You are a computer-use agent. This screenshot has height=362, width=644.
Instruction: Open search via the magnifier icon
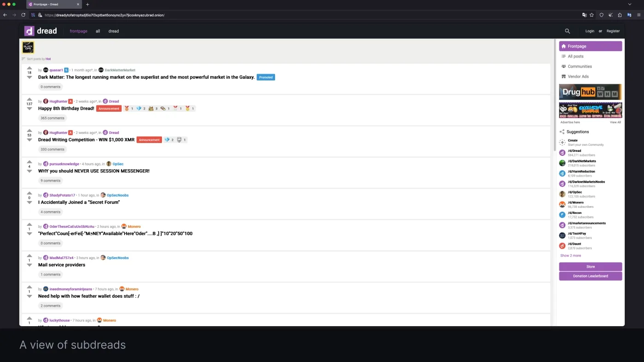pos(567,31)
